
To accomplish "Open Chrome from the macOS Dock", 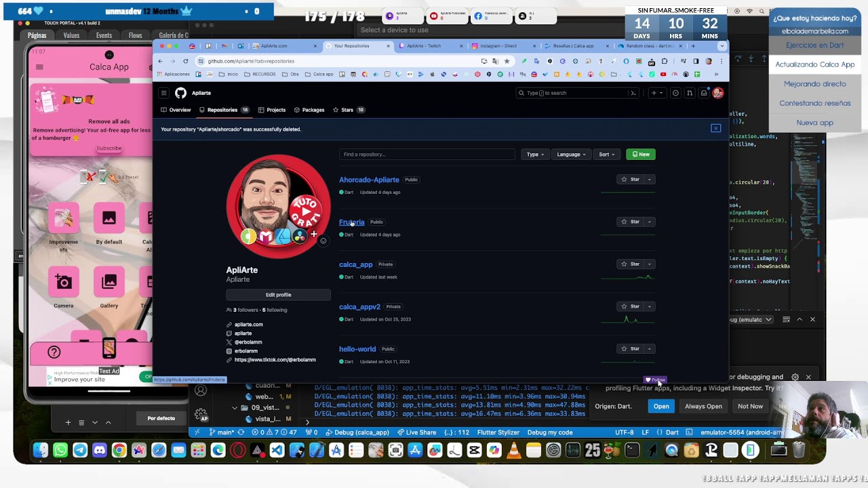I will tap(119, 450).
